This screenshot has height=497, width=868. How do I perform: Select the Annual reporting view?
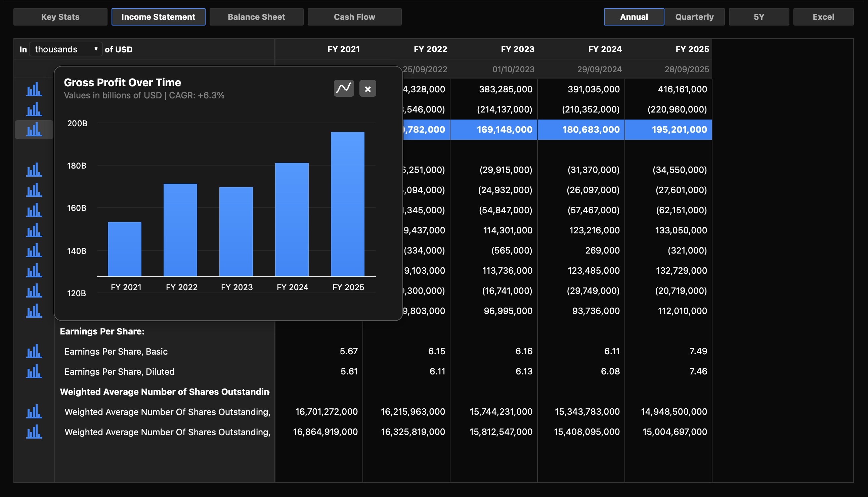coord(634,16)
